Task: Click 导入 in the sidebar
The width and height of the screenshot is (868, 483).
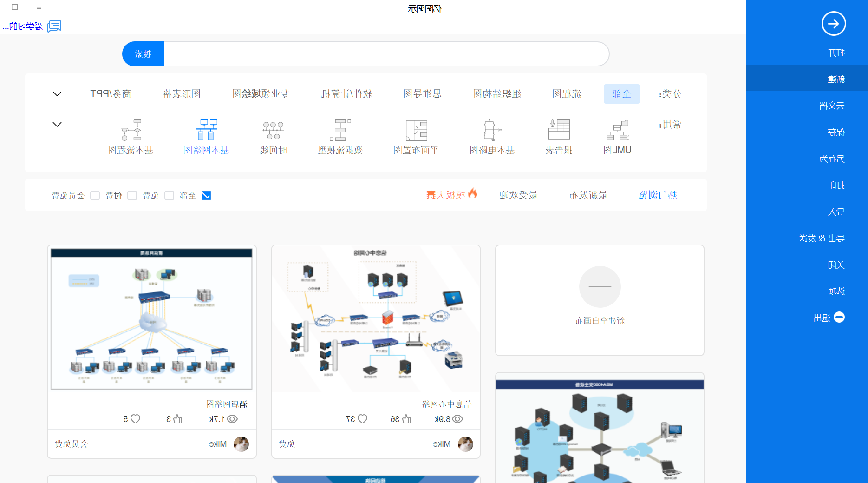Action: [x=807, y=212]
